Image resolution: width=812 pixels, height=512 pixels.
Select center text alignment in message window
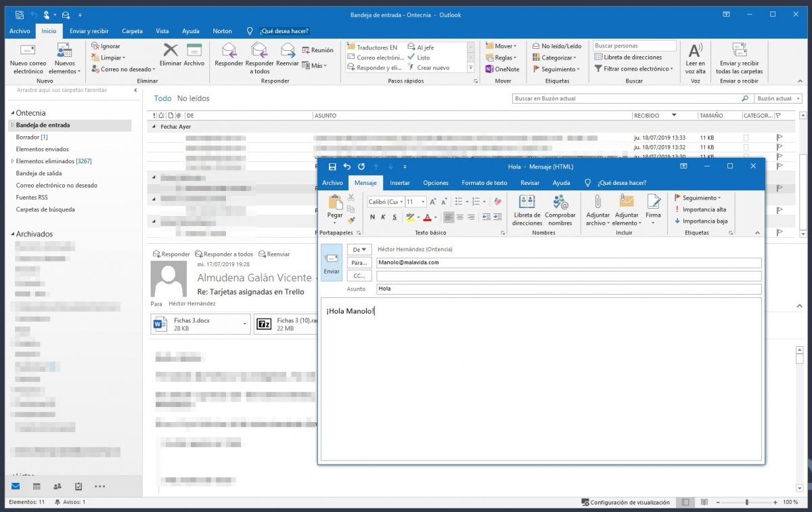460,217
